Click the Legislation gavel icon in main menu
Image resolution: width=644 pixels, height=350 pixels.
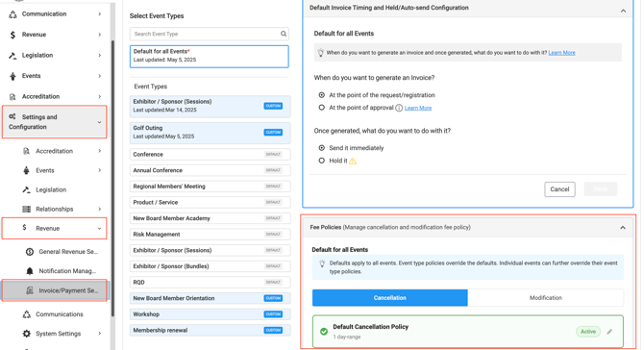pos(12,55)
